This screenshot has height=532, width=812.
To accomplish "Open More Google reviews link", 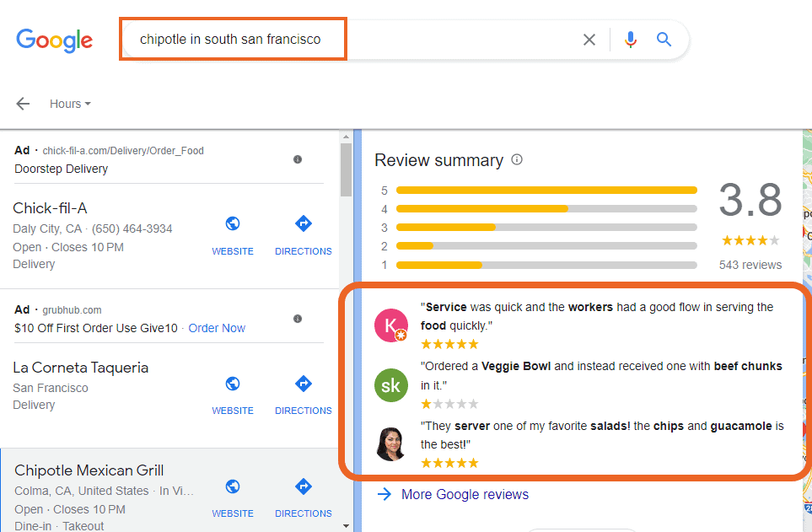I will click(465, 494).
